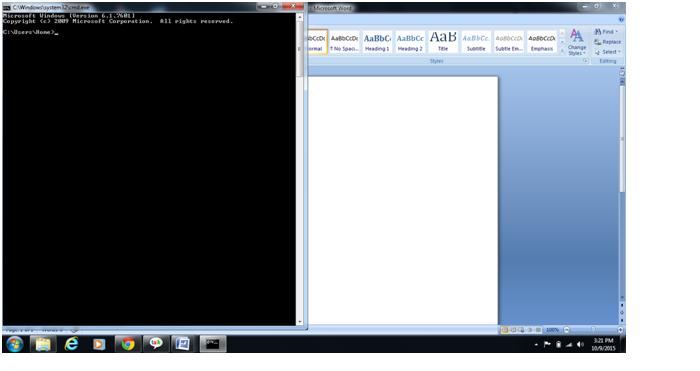700x371 pixels.
Task: Expand the Find dropdown arrow
Action: coord(617,32)
